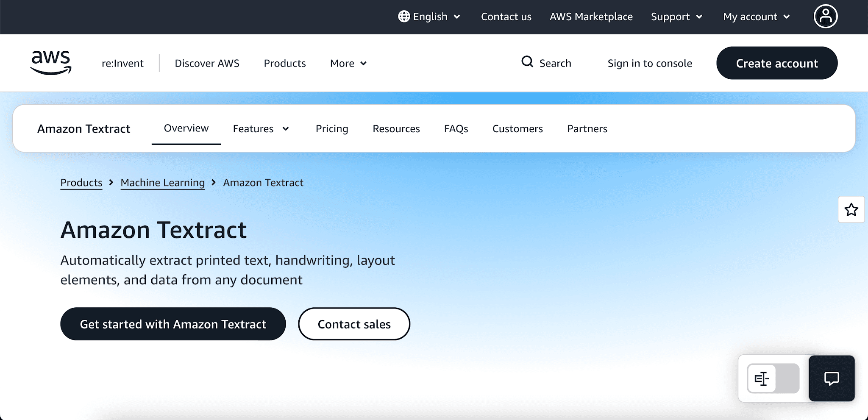Open AWS Marketplace link
This screenshot has height=420, width=868.
tap(591, 17)
